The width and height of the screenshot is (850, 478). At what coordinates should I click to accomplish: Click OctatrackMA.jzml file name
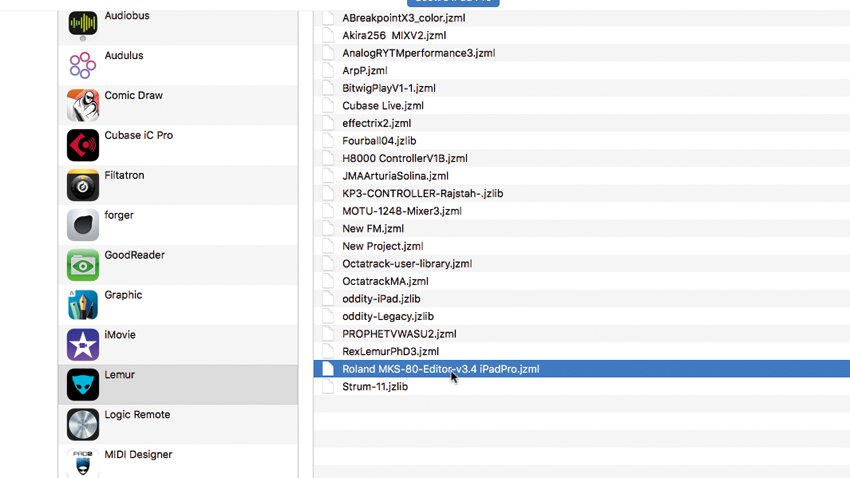click(385, 281)
